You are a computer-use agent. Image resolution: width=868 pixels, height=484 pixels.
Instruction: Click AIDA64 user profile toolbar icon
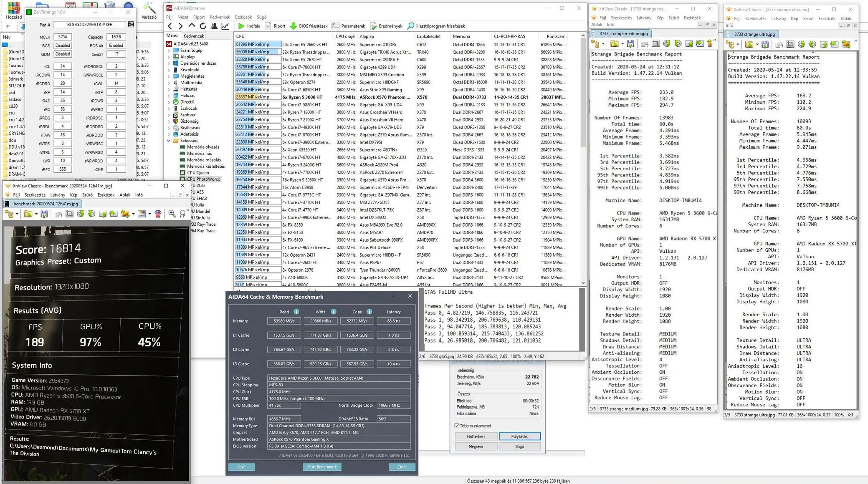coord(214,26)
